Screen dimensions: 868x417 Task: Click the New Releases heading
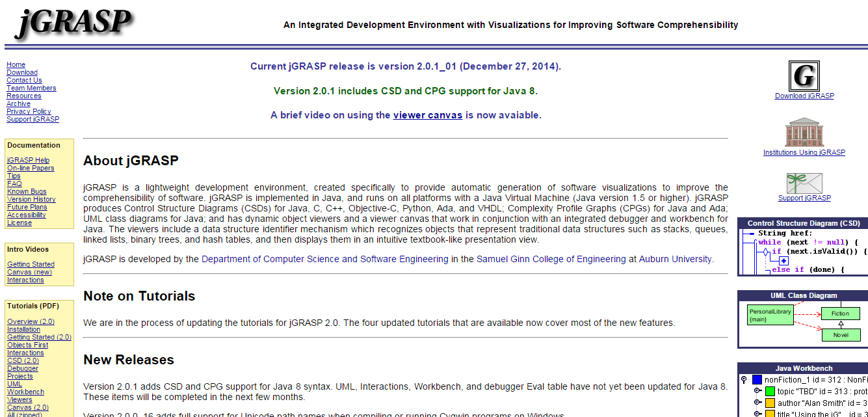coord(129,360)
